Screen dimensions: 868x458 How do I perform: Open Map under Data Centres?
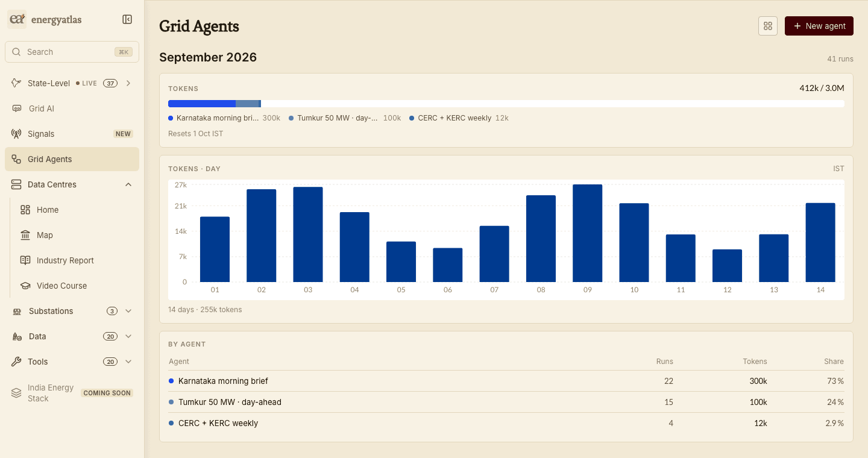point(77,235)
